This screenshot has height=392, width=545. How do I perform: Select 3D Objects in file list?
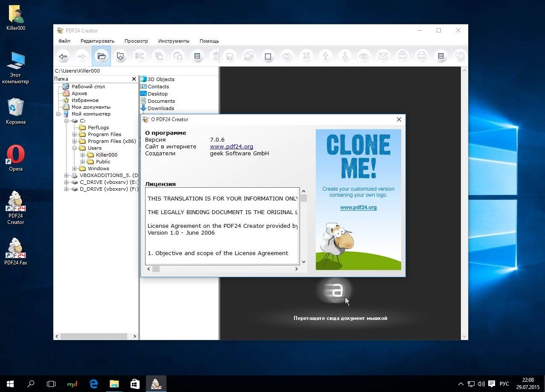point(161,79)
